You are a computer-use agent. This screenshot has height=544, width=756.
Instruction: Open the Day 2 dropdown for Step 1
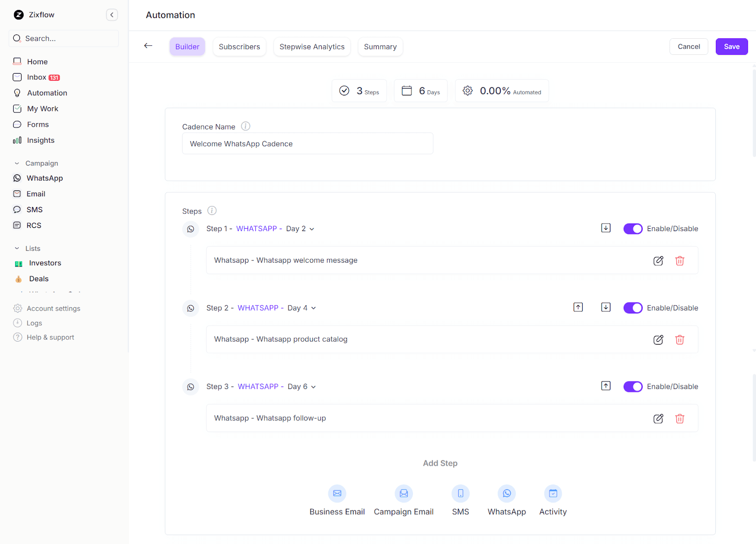300,229
